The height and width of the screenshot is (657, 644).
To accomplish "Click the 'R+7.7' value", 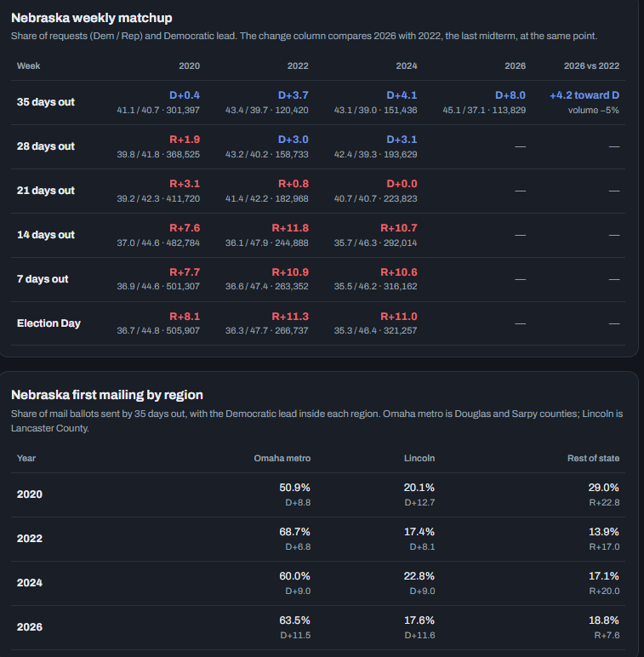I will (x=185, y=272).
